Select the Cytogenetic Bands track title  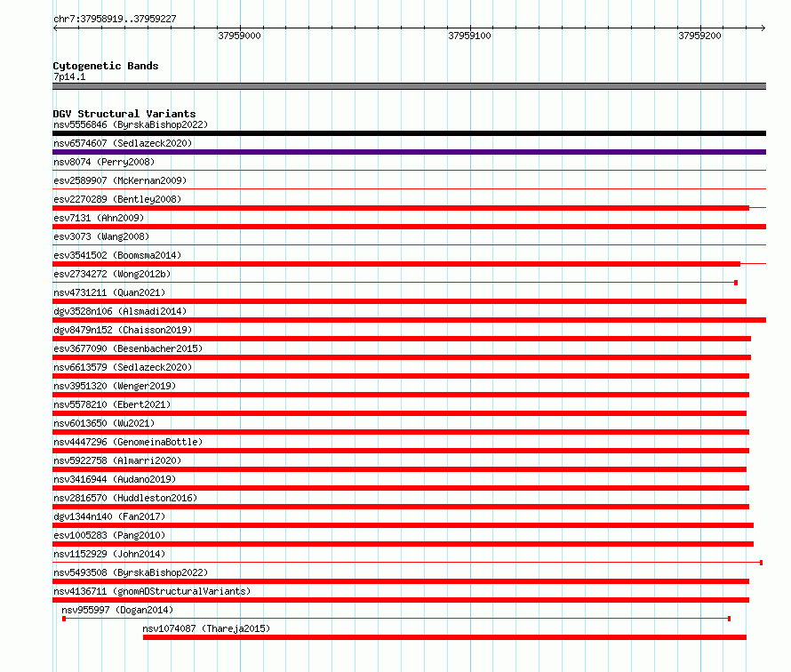106,66
